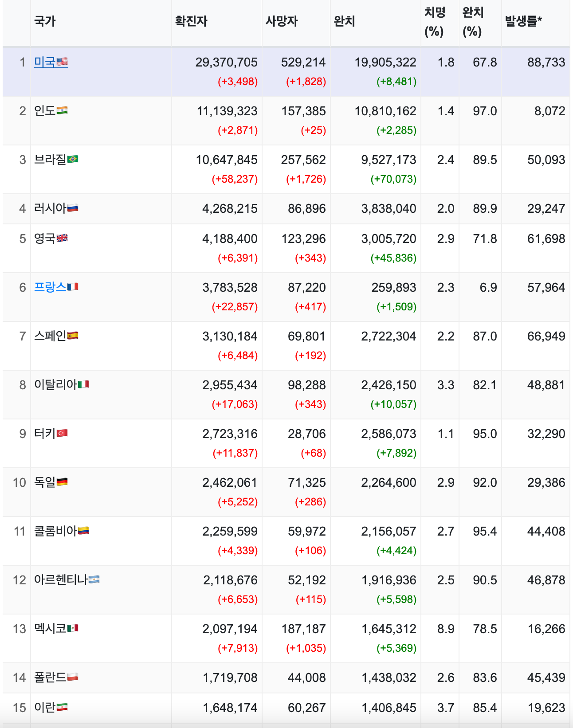This screenshot has height=728, width=573.
Task: Click Germany's death count 71,325
Action: pos(307,482)
